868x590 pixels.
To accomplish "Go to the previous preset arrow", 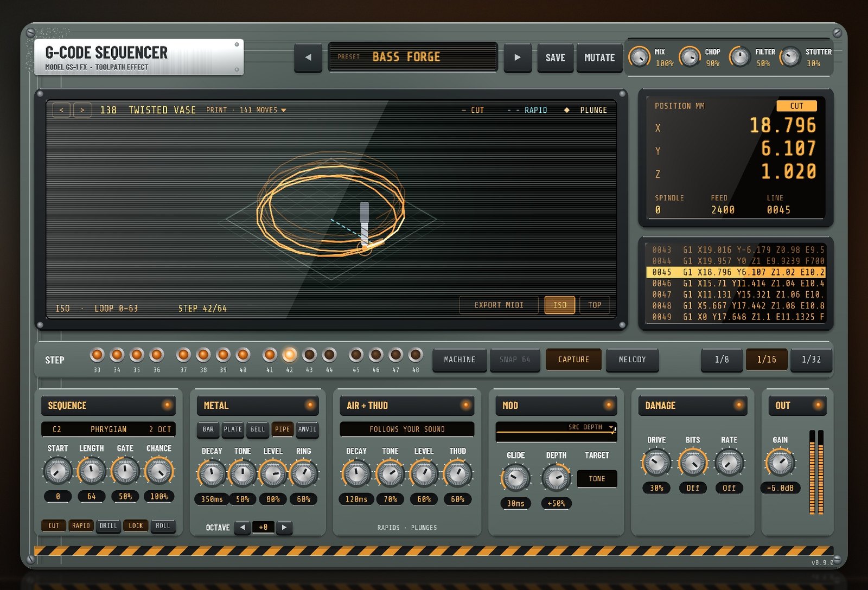I will click(x=308, y=57).
